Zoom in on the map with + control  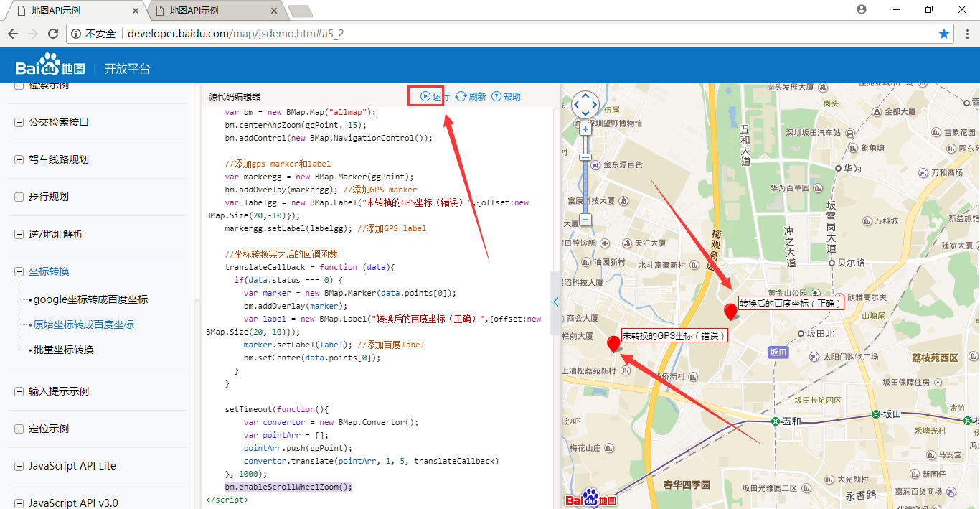pyautogui.click(x=585, y=128)
